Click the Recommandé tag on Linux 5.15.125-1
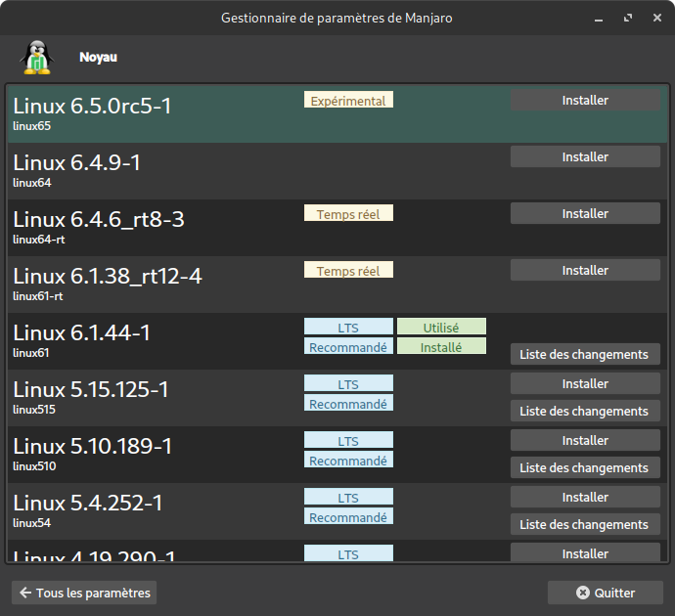This screenshot has height=616, width=675. pyautogui.click(x=348, y=403)
